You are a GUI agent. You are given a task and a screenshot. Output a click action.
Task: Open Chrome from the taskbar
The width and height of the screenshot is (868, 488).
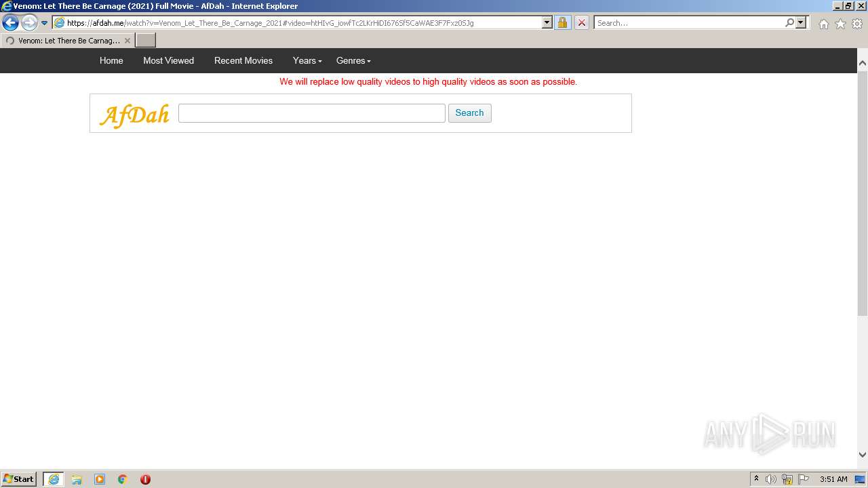click(123, 479)
